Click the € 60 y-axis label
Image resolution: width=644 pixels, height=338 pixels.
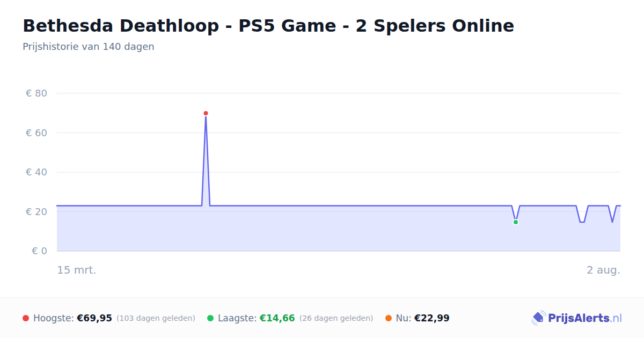(36, 133)
